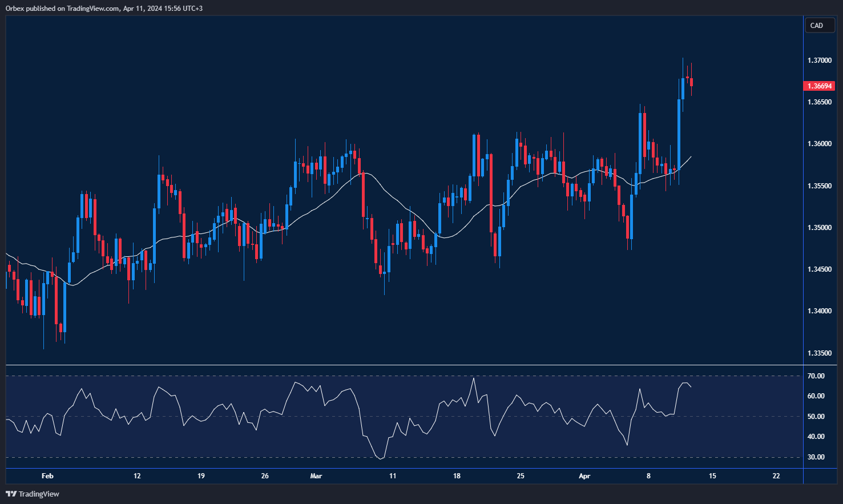This screenshot has width=843, height=504.
Task: Click the TradingView logo icon
Action: click(x=11, y=494)
